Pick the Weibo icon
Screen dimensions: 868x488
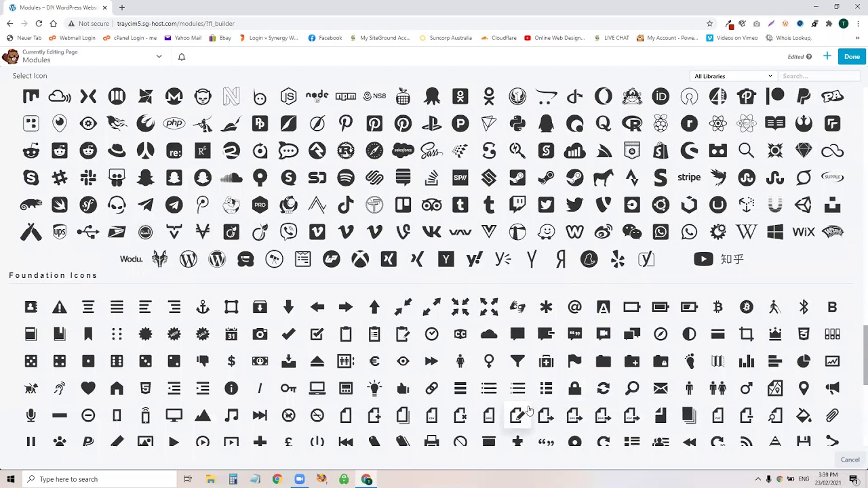coord(603,232)
